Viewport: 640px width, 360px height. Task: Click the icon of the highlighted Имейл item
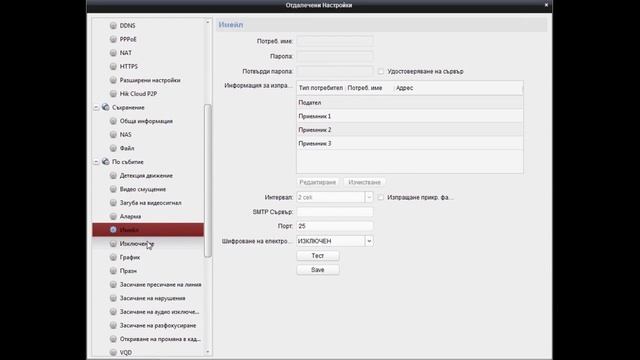point(113,230)
